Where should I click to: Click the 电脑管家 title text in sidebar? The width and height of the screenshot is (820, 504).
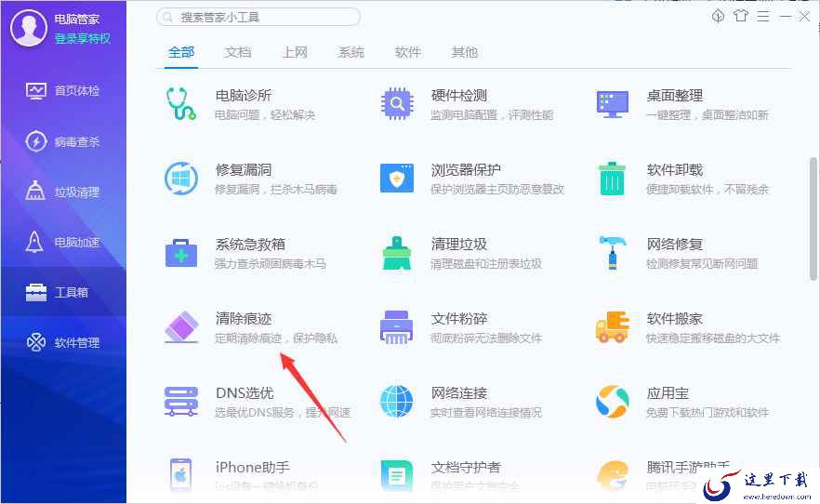coord(77,20)
